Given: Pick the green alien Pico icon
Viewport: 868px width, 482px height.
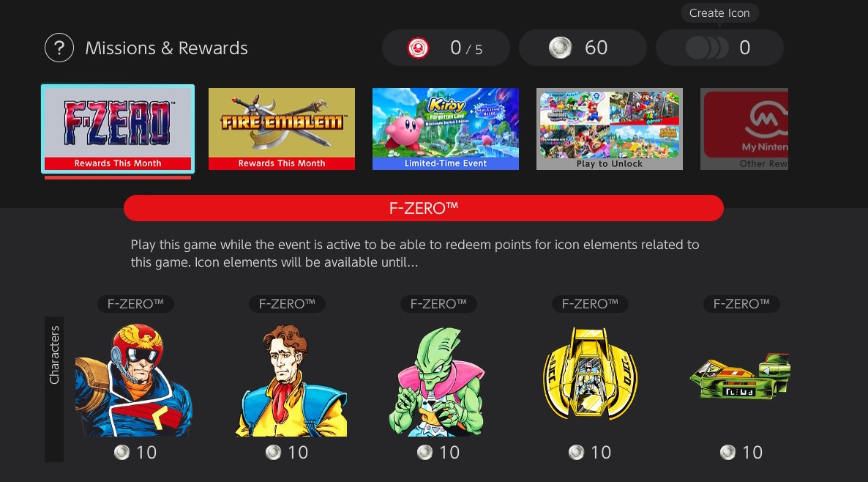Looking at the screenshot, I should [437, 382].
